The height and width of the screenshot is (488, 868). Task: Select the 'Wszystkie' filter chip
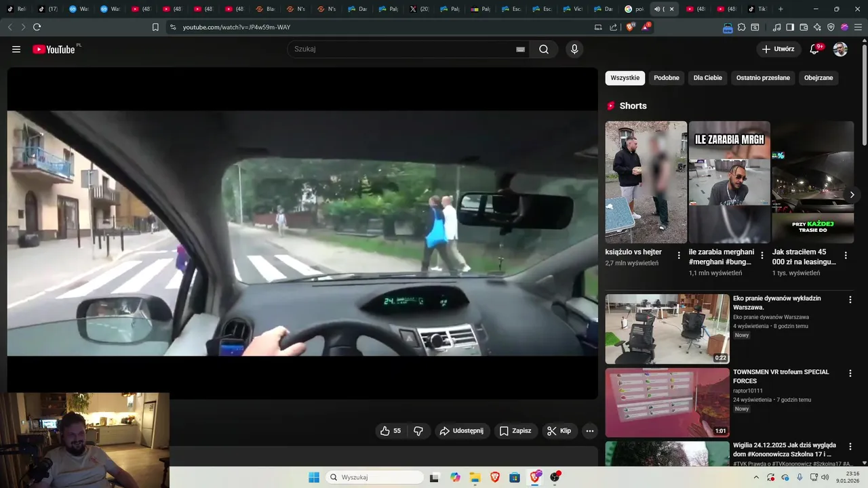point(625,78)
